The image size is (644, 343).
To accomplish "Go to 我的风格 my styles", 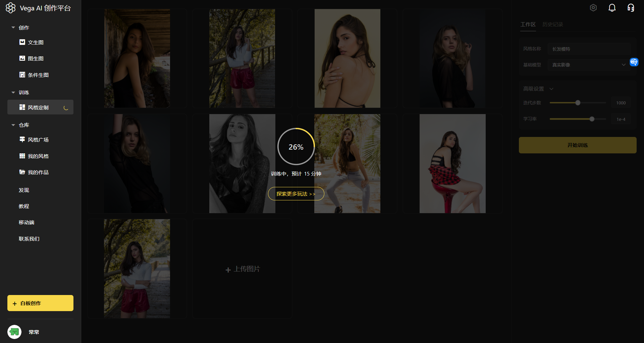I will [34, 156].
